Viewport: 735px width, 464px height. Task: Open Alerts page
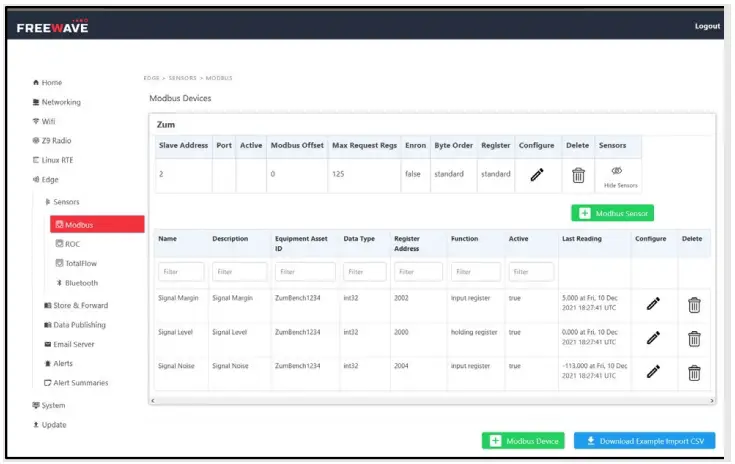point(59,364)
